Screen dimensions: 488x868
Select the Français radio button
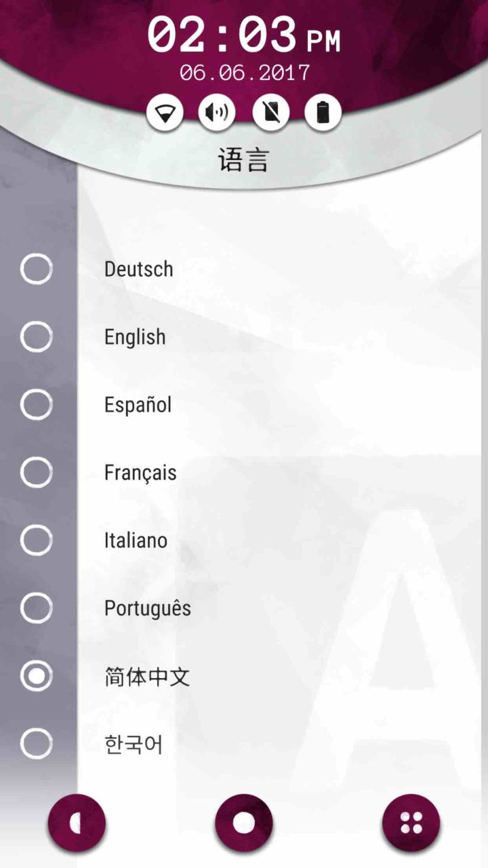pyautogui.click(x=37, y=473)
